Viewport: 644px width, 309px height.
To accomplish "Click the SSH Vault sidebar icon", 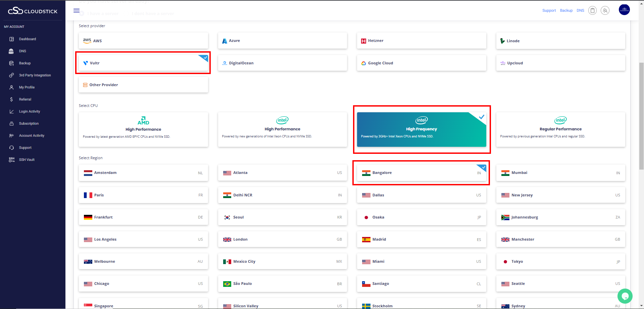I will 12,160.
